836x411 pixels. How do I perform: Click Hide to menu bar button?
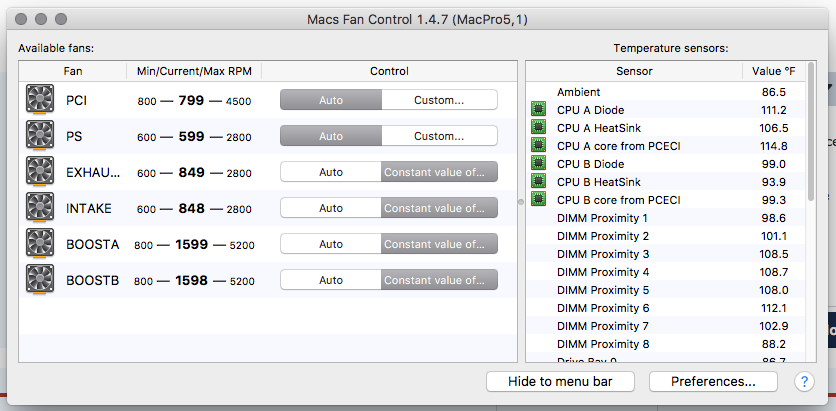(x=561, y=381)
